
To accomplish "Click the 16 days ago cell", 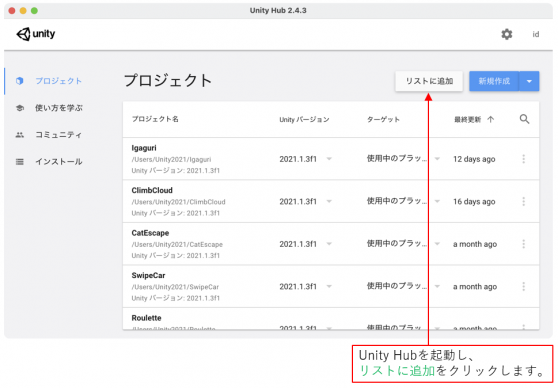I will (x=474, y=201).
